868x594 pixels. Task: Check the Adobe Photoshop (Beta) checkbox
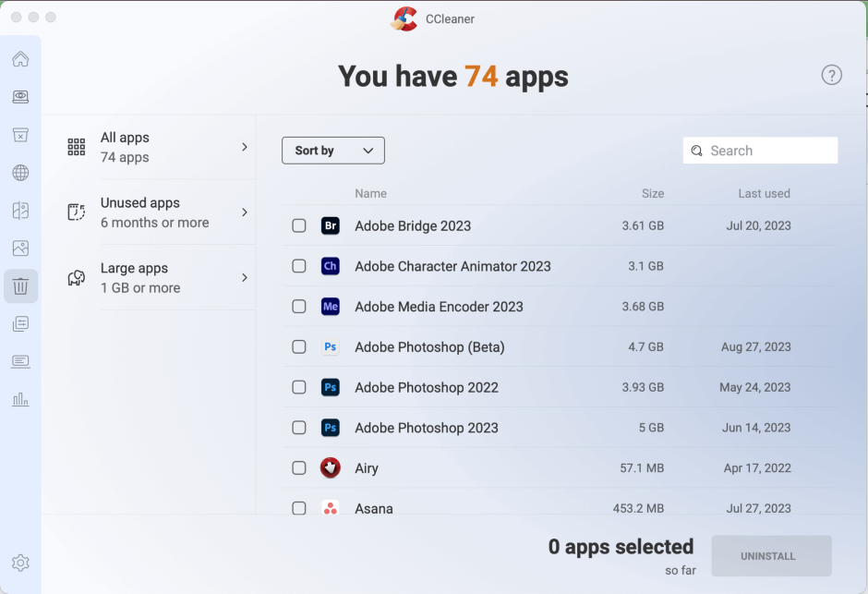(299, 347)
